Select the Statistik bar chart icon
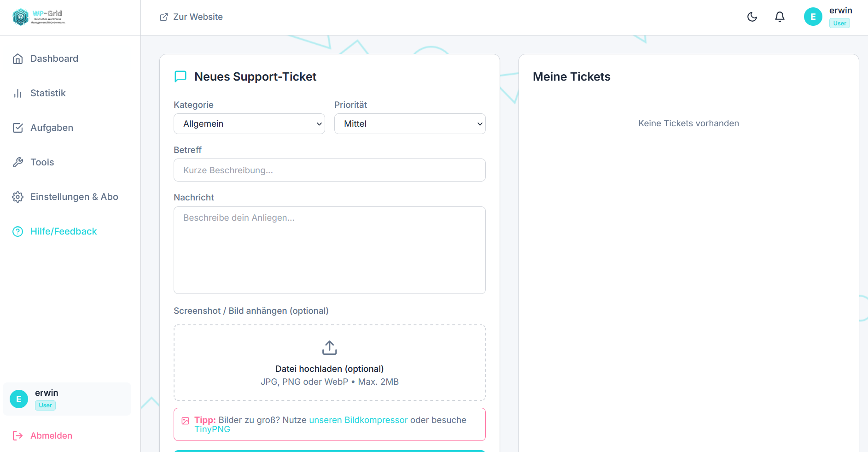Image resolution: width=868 pixels, height=452 pixels. (x=17, y=93)
